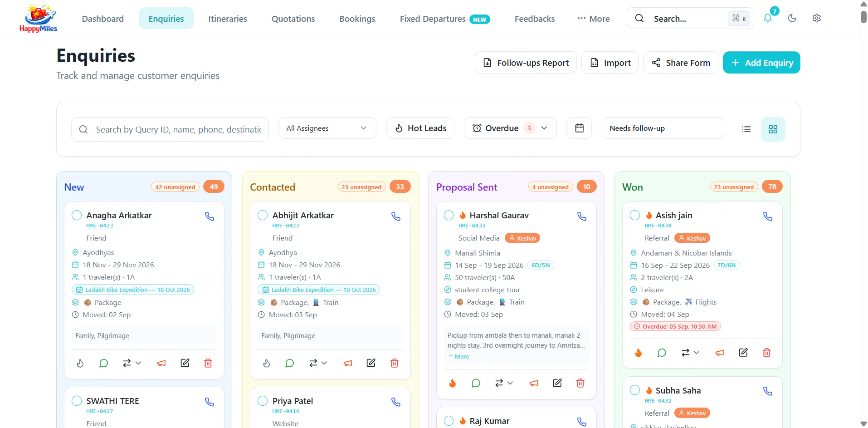
Task: Switch to list view layout
Action: (x=746, y=129)
